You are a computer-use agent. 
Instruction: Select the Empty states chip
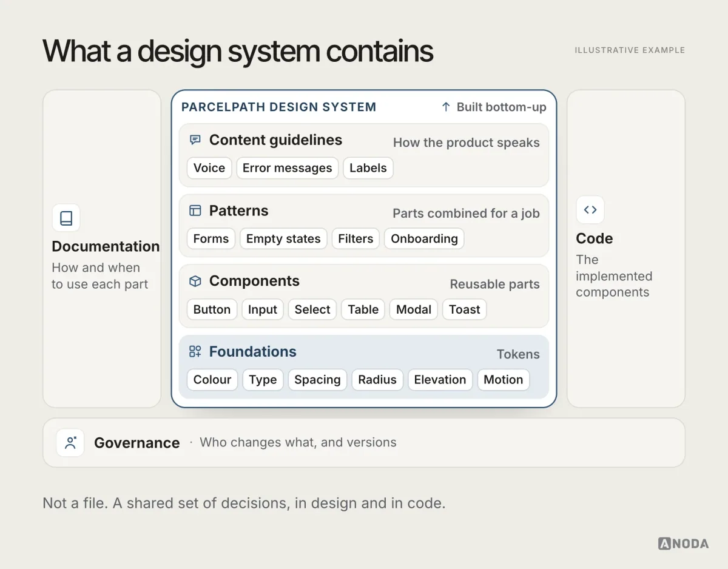(283, 239)
